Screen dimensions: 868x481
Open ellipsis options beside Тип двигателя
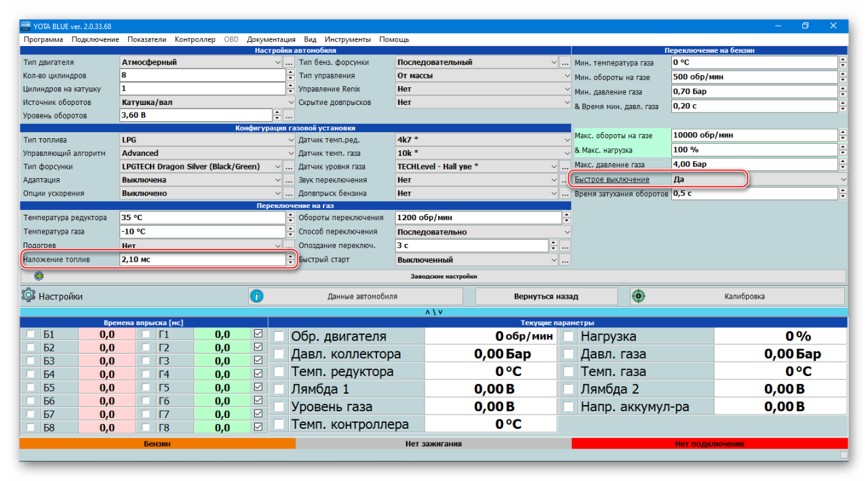coord(289,62)
